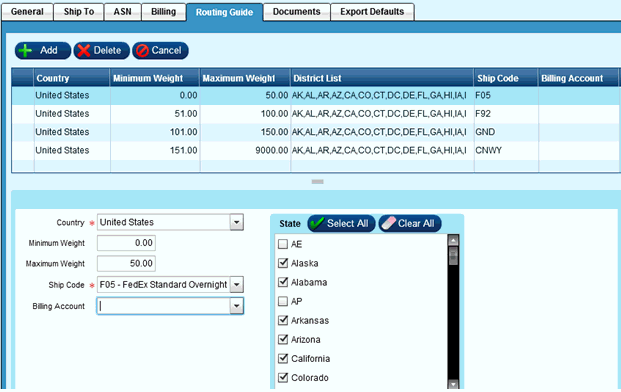This screenshot has width=621, height=392.
Task: Uncheck the California checkbox
Action: [283, 358]
